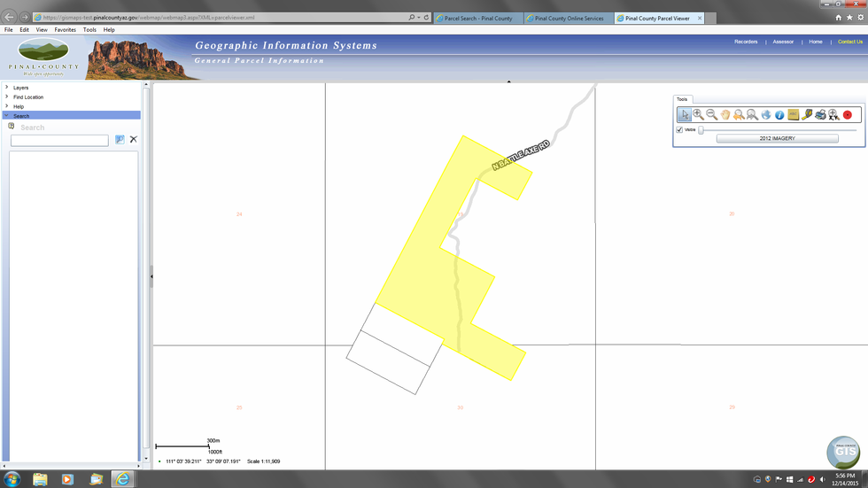Click the imagery transparency slider handle

click(x=701, y=129)
